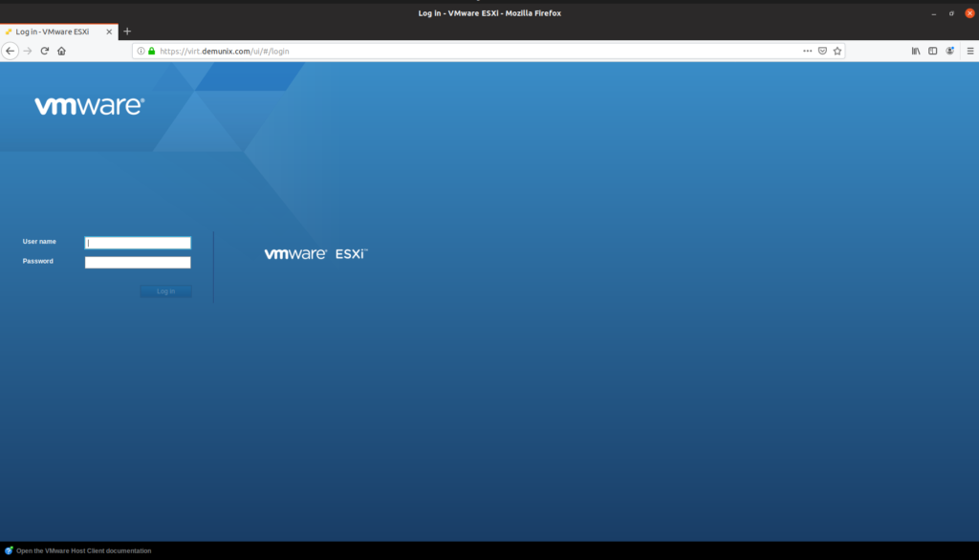The width and height of the screenshot is (979, 560).
Task: Open the Firefox Account icon
Action: (950, 51)
